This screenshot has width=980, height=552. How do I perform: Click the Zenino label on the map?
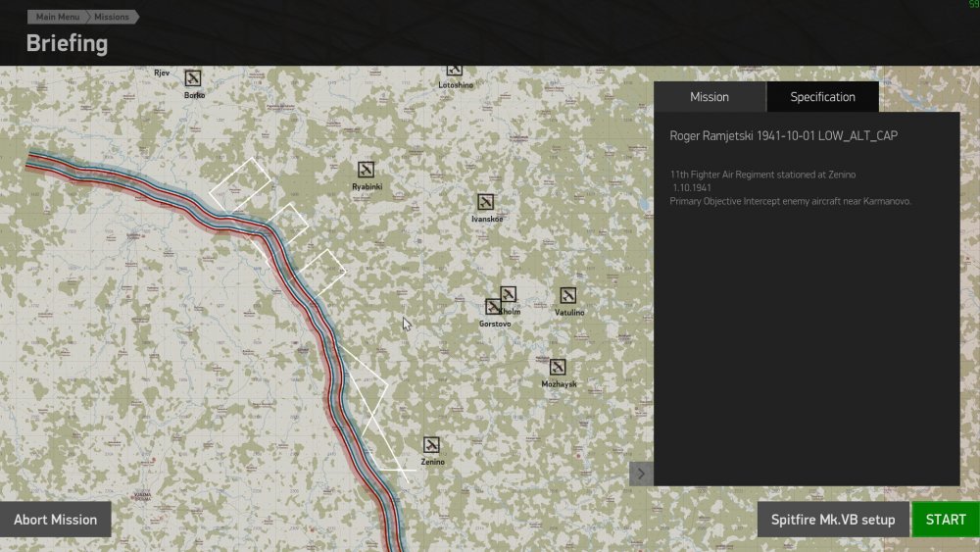432,462
